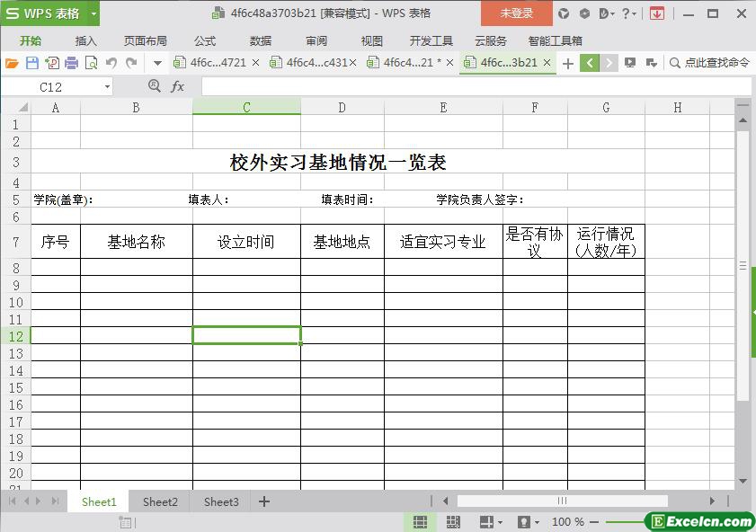Click the Undo arrow icon

coord(111,63)
